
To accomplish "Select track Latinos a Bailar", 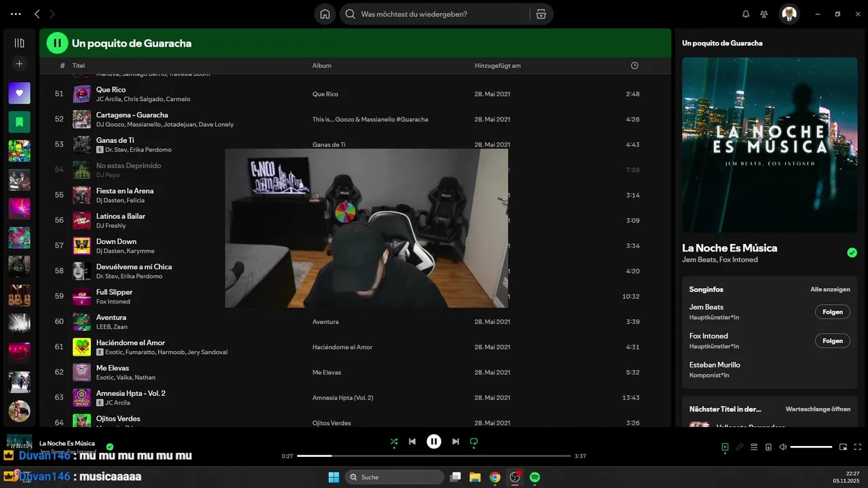I will click(x=121, y=216).
